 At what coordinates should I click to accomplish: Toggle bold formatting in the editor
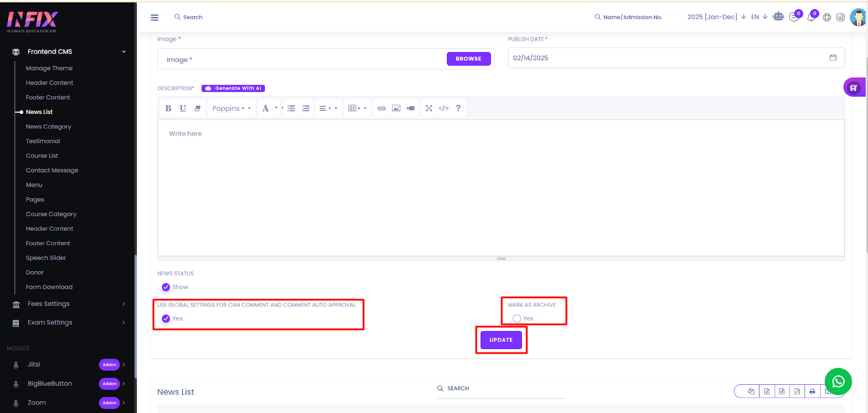point(168,109)
